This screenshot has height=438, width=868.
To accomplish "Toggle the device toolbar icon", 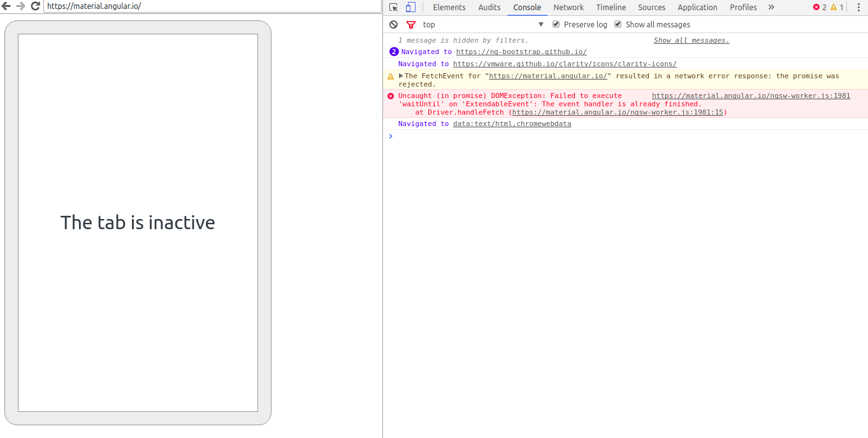I will click(x=410, y=7).
